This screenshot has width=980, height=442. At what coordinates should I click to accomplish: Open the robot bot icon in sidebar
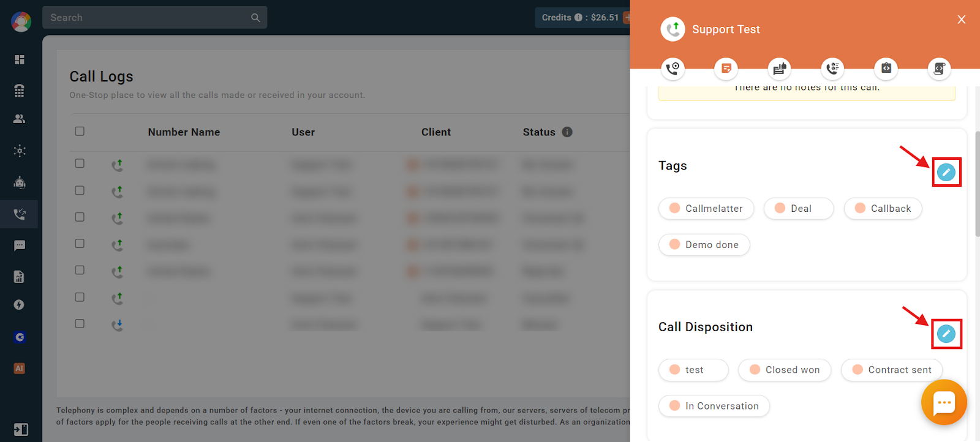click(20, 182)
